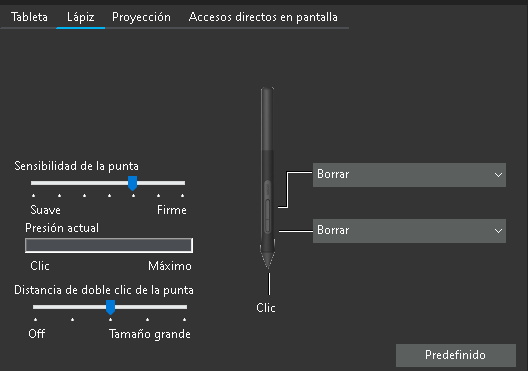
Task: Set tip sensitivity to Suave end of track
Action: click(x=33, y=183)
